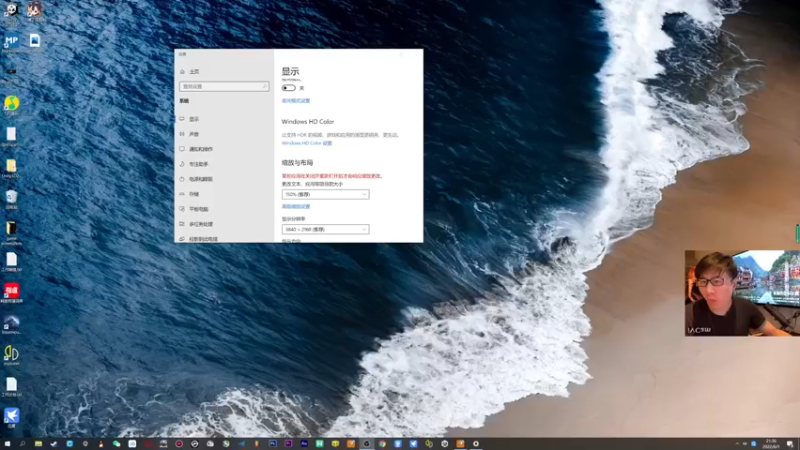Click the 查找设置 search field in Settings
This screenshot has width=800, height=450.
pyautogui.click(x=224, y=86)
